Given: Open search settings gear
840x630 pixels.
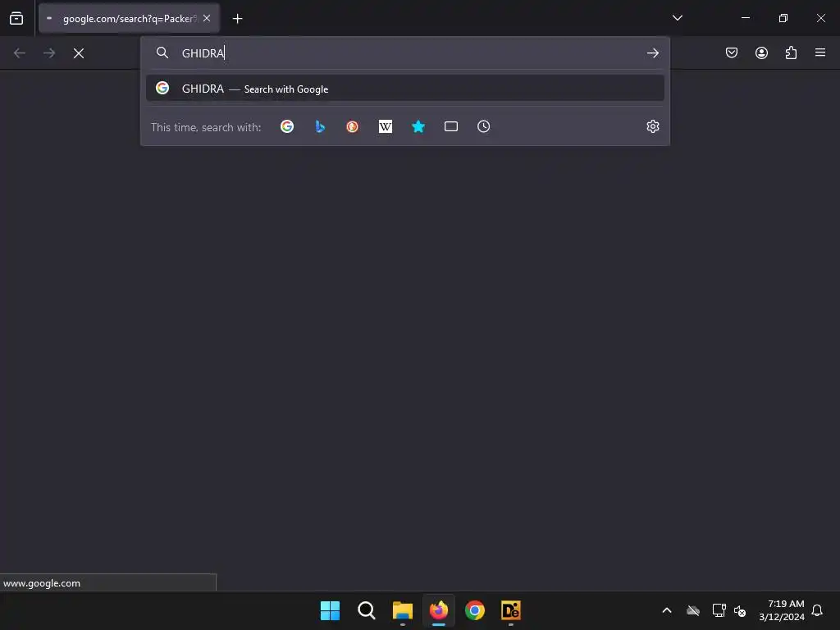Looking at the screenshot, I should tap(652, 126).
